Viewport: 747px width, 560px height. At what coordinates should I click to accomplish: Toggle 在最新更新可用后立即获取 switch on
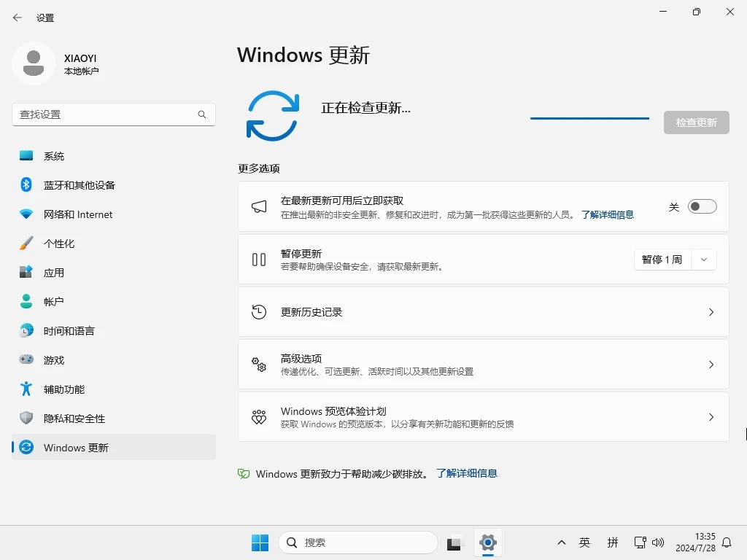click(702, 206)
